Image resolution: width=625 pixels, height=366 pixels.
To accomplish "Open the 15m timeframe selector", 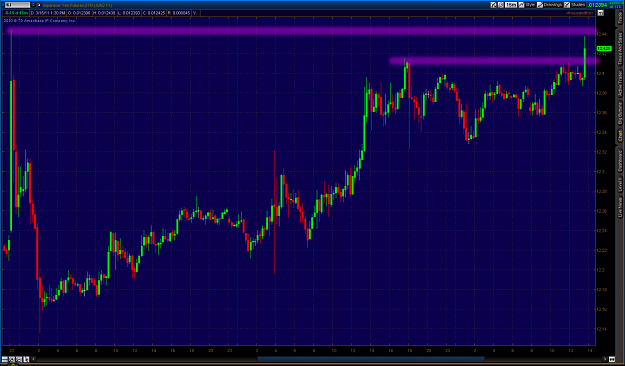I will pos(511,5).
